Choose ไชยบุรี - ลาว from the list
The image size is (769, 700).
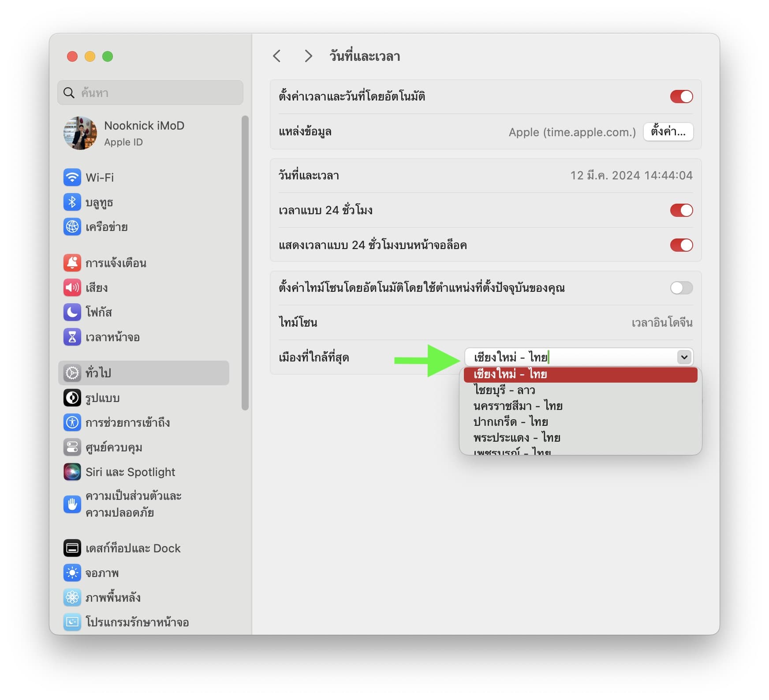504,390
